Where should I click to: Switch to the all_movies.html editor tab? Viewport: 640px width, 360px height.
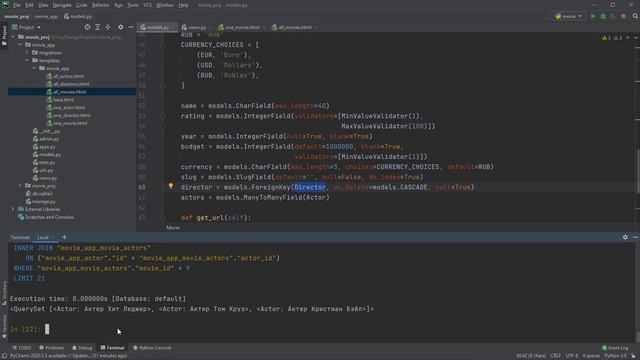[294, 27]
